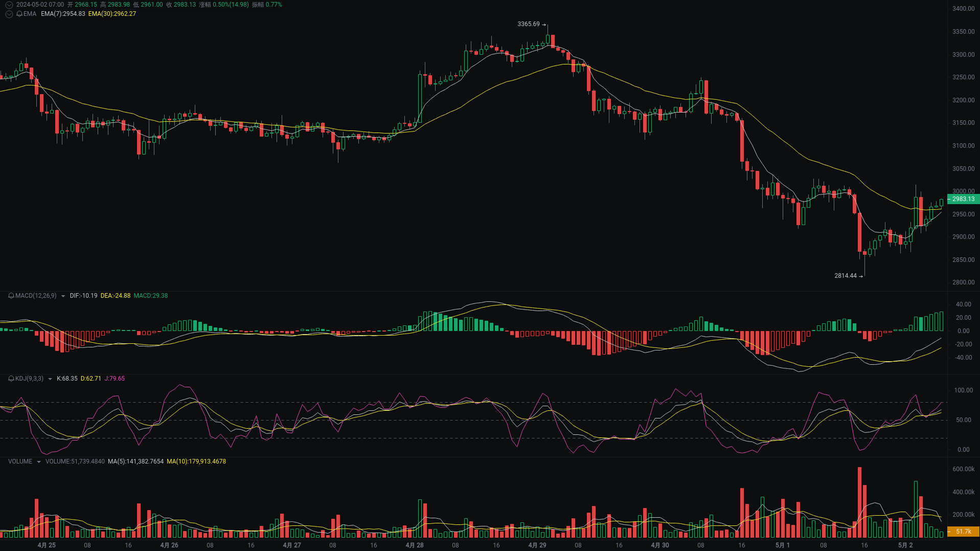Expand the VOLUME indicator dropdown
Image resolution: width=980 pixels, height=551 pixels.
38,461
